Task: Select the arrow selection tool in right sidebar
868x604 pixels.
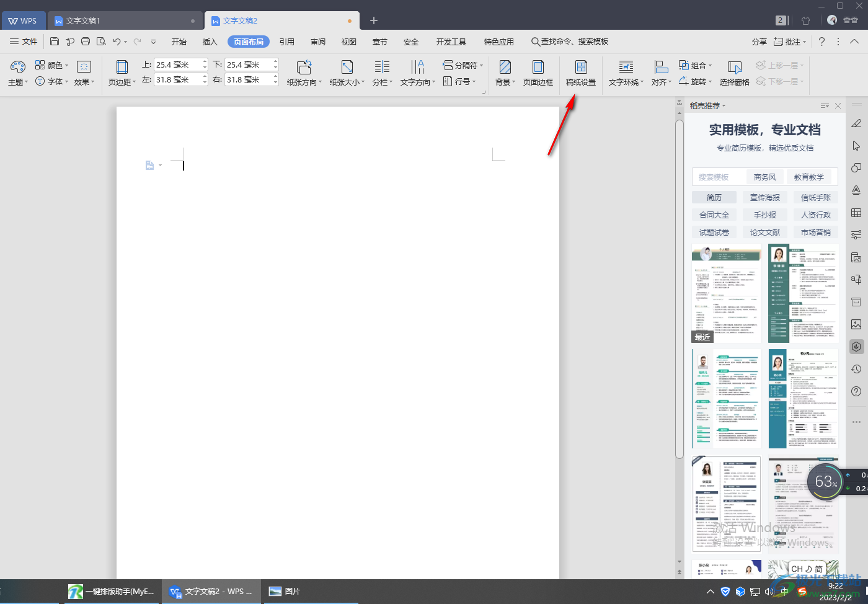Action: 856,146
